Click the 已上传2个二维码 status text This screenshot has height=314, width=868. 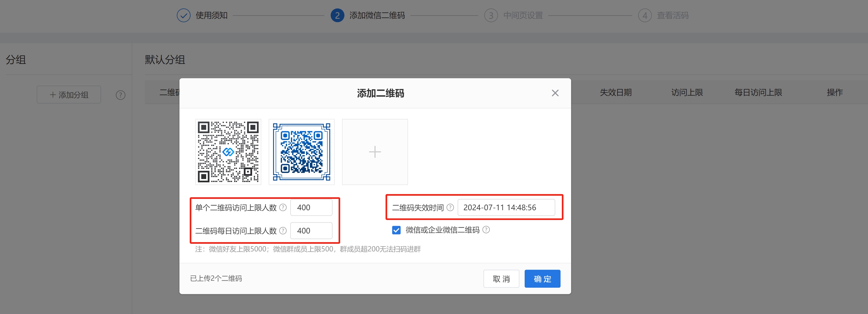coord(216,278)
